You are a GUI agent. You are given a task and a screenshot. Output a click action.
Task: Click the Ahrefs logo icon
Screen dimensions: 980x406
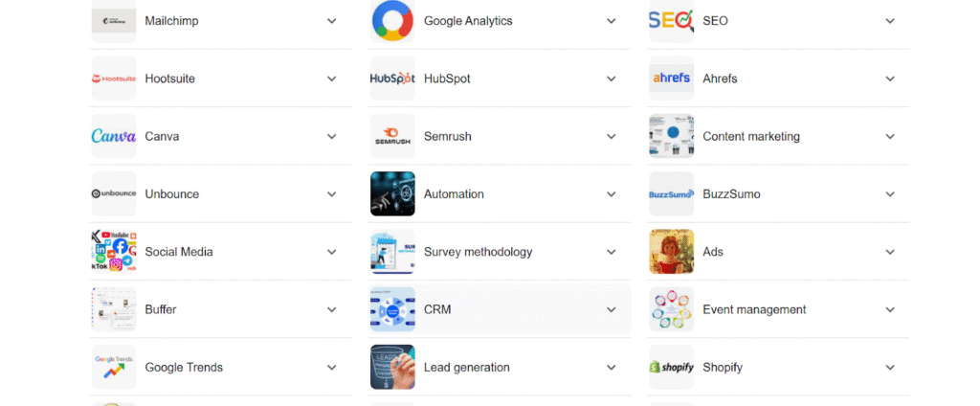[671, 79]
